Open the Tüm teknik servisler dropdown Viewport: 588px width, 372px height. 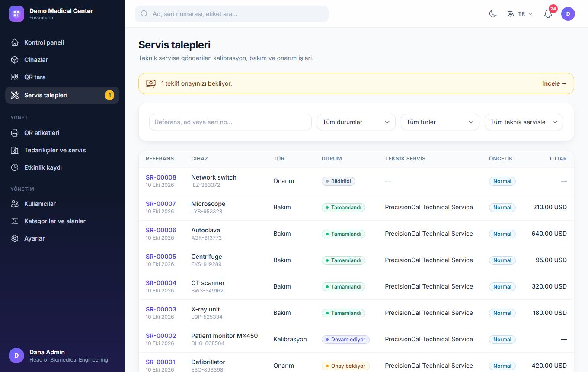[524, 122]
